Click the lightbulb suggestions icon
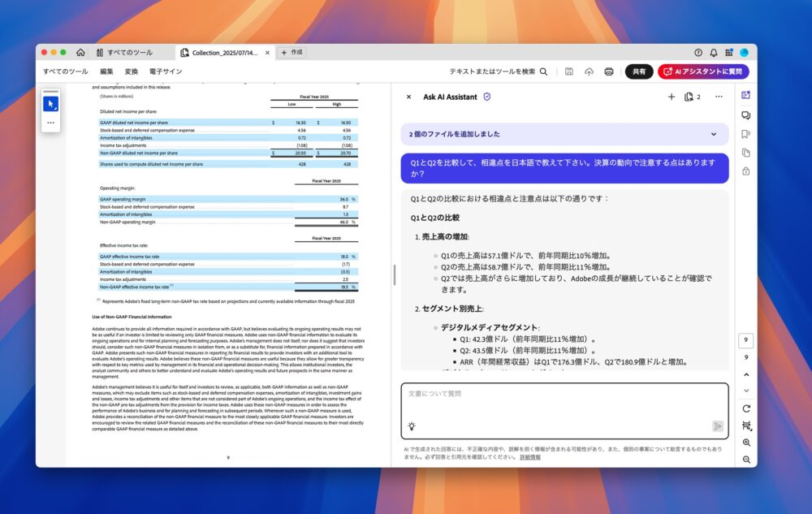 click(x=412, y=426)
